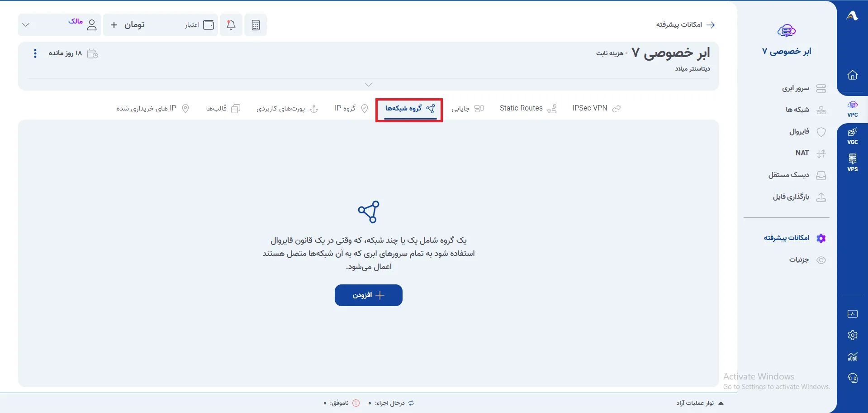Image resolution: width=868 pixels, height=413 pixels.
Task: Switch to جابایی tab
Action: pos(467,109)
